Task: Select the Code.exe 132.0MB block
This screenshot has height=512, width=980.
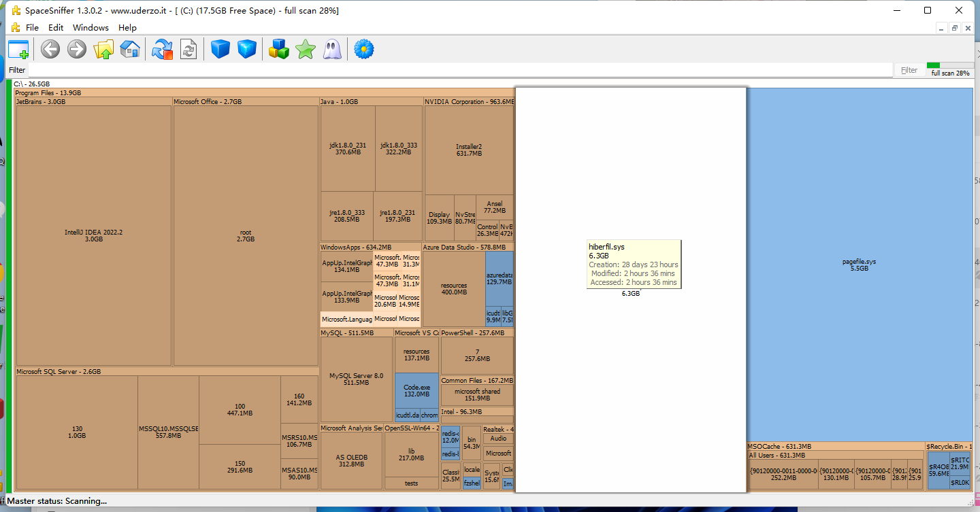Action: 416,390
